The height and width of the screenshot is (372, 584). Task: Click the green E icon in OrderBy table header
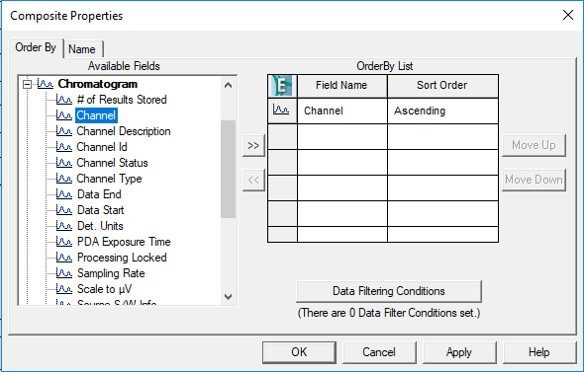pos(282,86)
